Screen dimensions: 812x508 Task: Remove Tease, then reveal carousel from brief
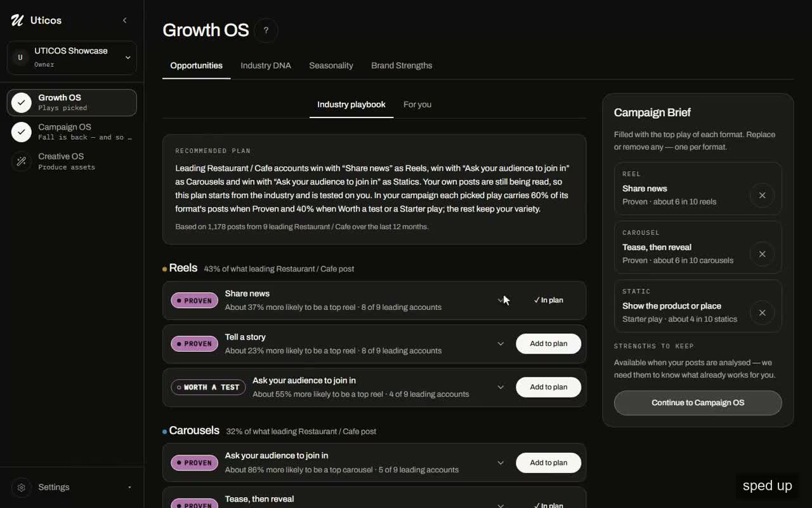click(x=762, y=254)
